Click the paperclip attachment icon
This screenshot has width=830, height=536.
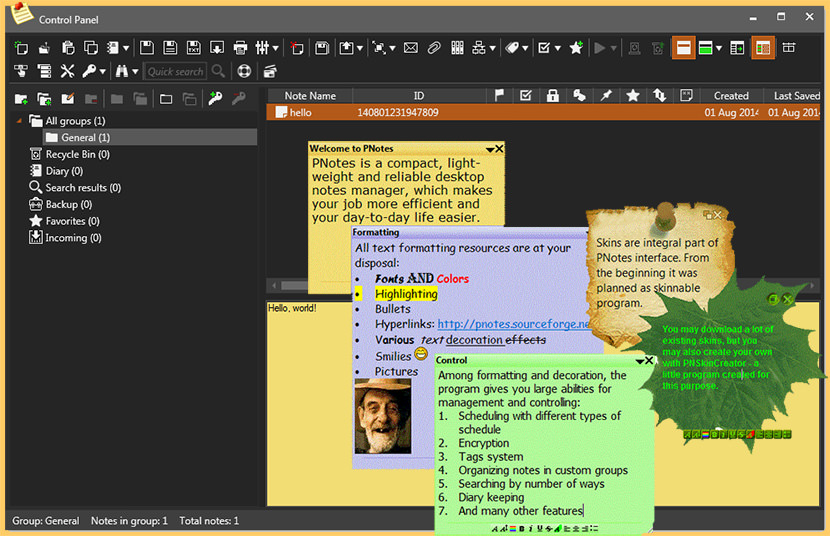[434, 48]
